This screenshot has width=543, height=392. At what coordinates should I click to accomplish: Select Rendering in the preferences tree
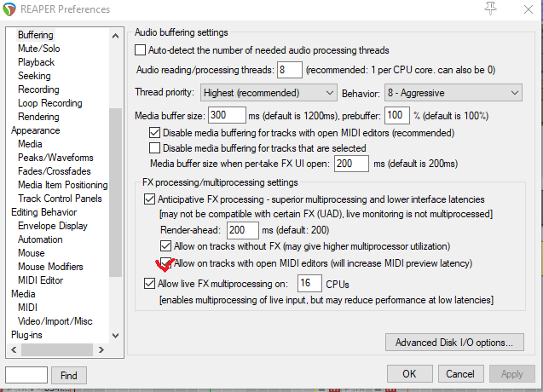[38, 117]
